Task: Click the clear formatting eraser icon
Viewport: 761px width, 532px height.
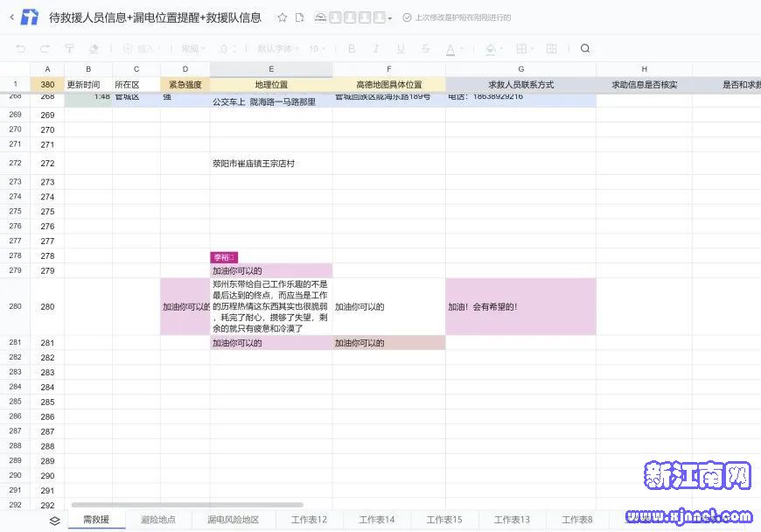Action: pyautogui.click(x=94, y=48)
